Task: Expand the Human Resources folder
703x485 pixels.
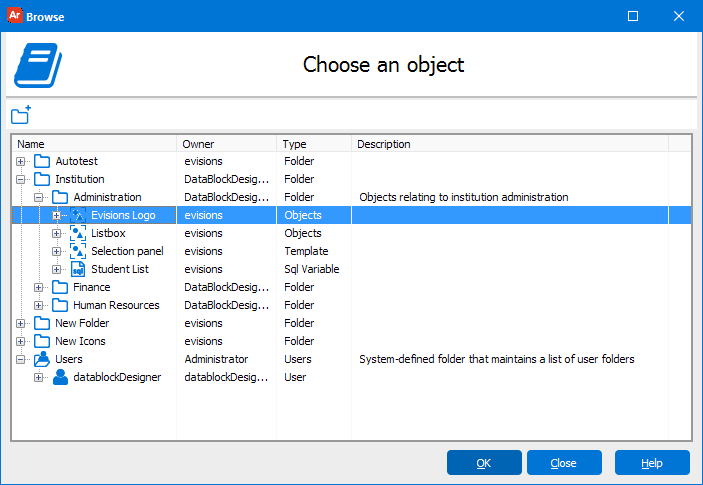Action: (x=39, y=305)
